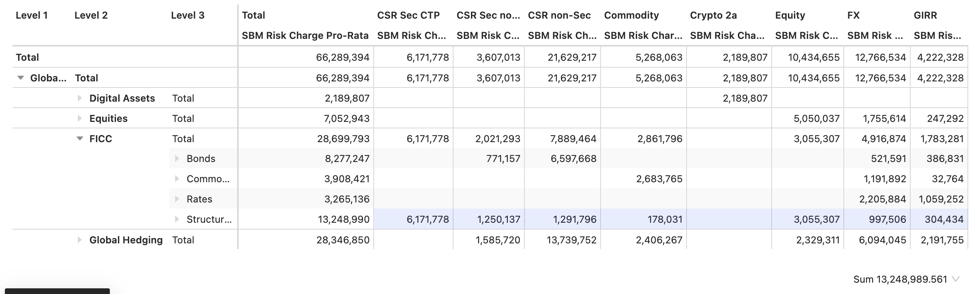Click the Level 2 column header
Screen dimensions: 980x294
click(x=91, y=15)
